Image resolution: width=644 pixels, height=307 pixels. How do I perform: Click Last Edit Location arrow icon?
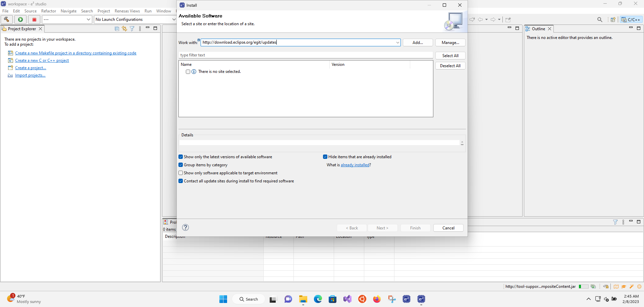pyautogui.click(x=472, y=19)
